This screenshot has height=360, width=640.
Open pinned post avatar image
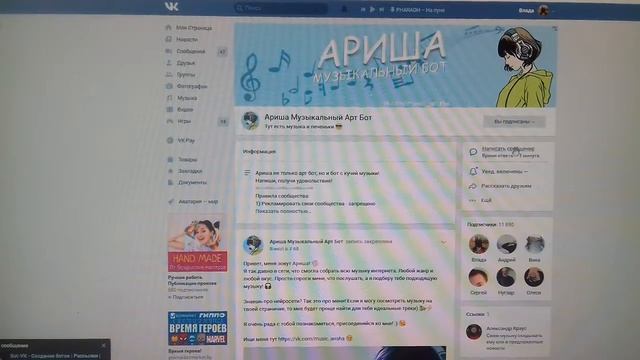[x=253, y=245]
